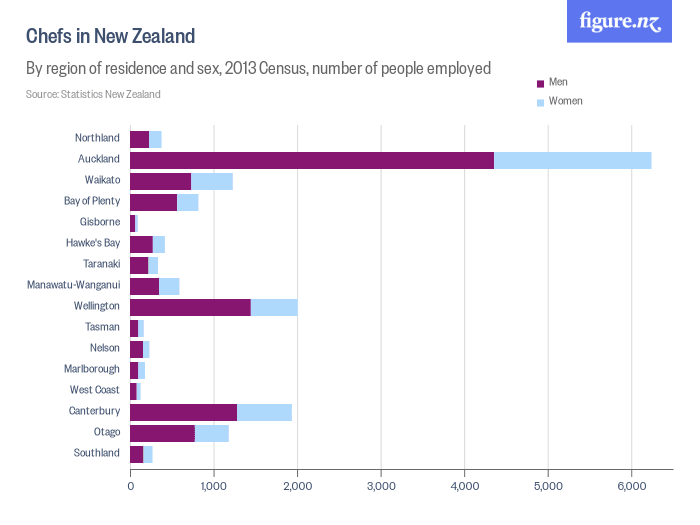
Task: Click the Auckland men purple bar
Action: pyautogui.click(x=311, y=159)
